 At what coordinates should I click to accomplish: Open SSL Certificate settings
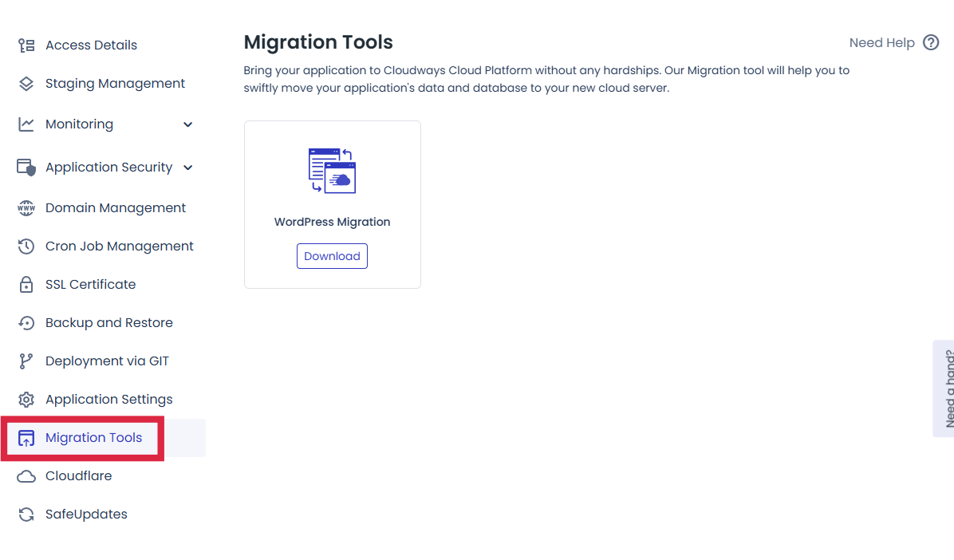pyautogui.click(x=91, y=284)
